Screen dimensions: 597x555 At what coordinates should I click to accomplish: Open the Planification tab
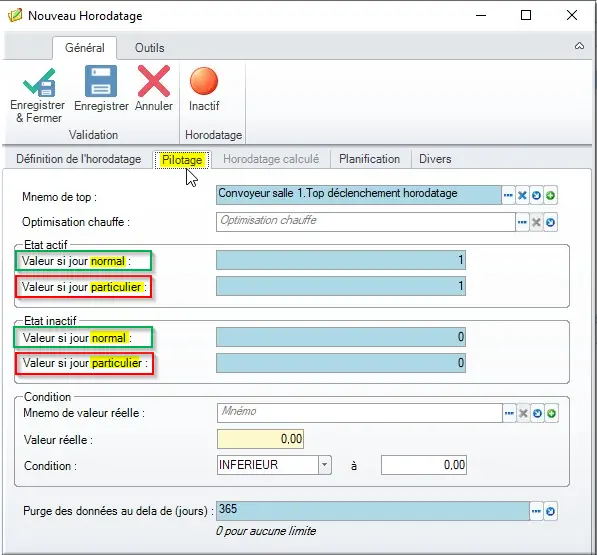369,159
